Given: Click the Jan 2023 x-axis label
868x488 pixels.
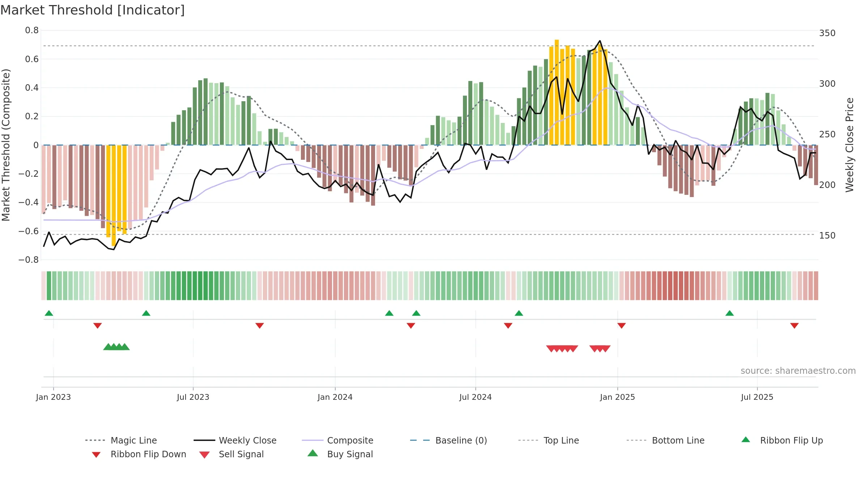Looking at the screenshot, I should (x=54, y=397).
